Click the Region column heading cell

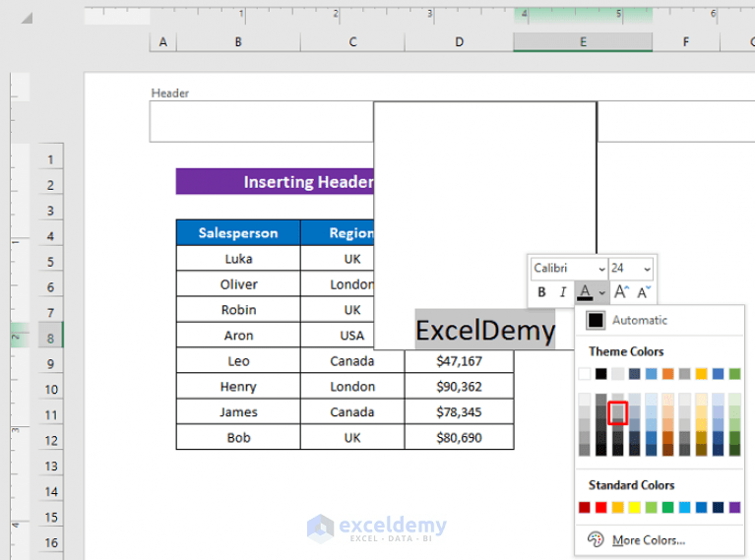pos(338,233)
